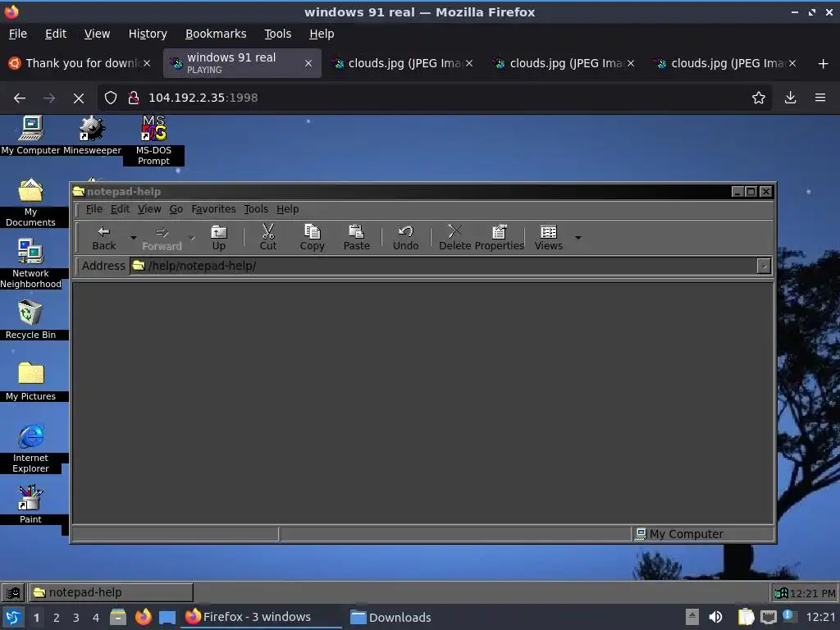Select the My Computer desktop icon
The image size is (840, 630).
click(x=30, y=135)
